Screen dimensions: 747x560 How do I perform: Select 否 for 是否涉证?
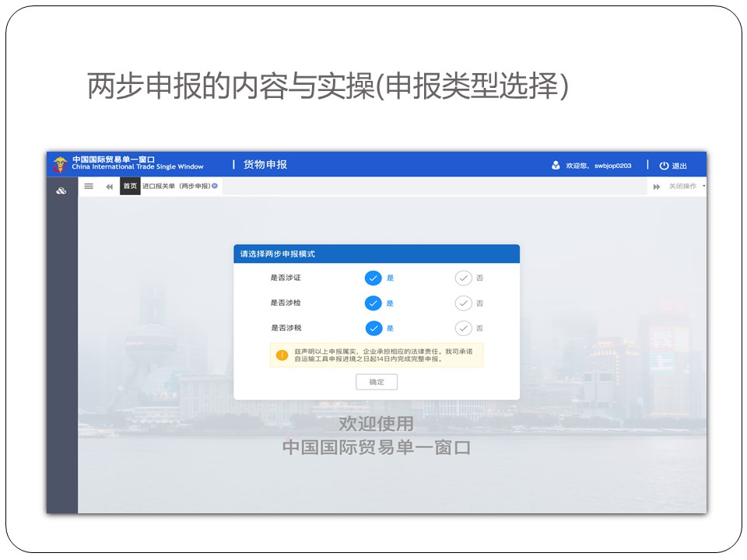464,278
